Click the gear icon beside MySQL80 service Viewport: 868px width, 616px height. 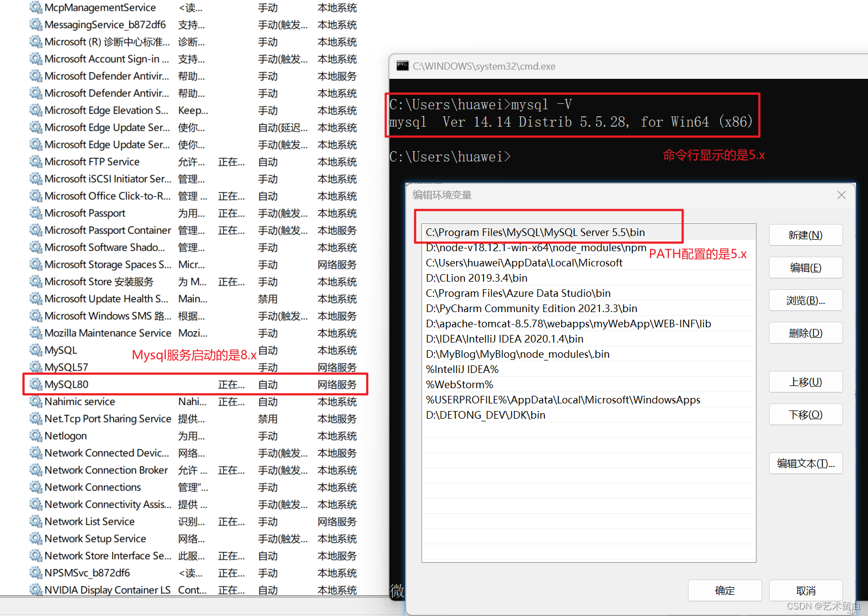click(x=36, y=384)
